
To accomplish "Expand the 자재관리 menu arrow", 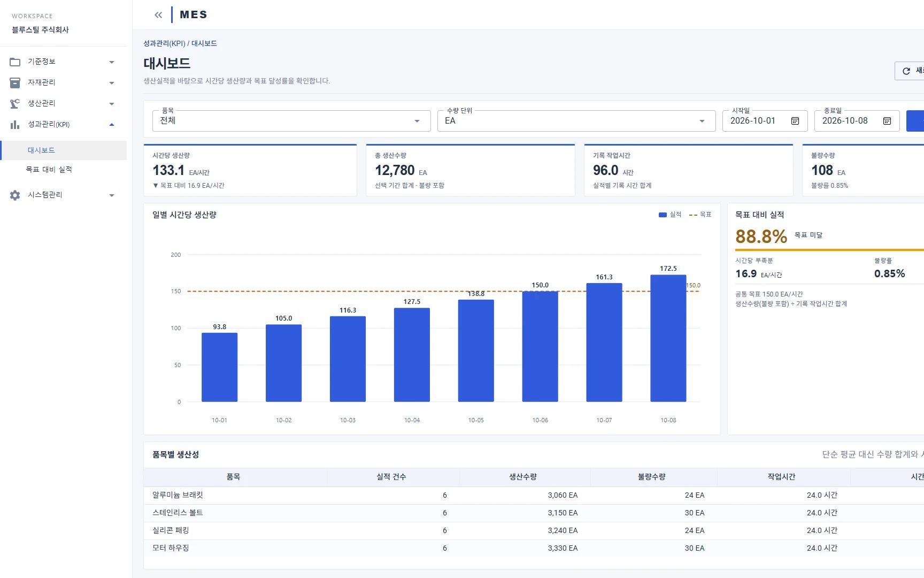I will (112, 83).
